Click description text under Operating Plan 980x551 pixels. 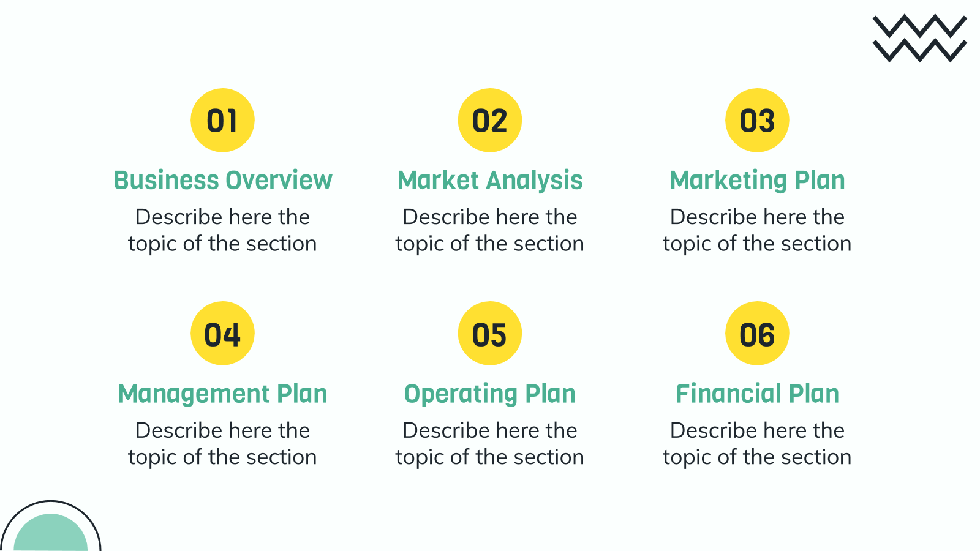pos(490,444)
